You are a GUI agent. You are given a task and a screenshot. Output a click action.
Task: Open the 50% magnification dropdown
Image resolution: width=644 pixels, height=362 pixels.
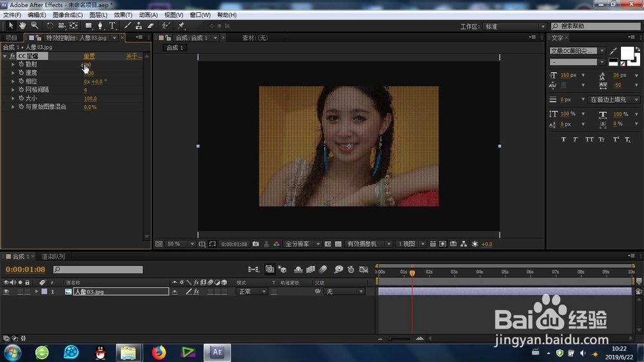tap(180, 244)
